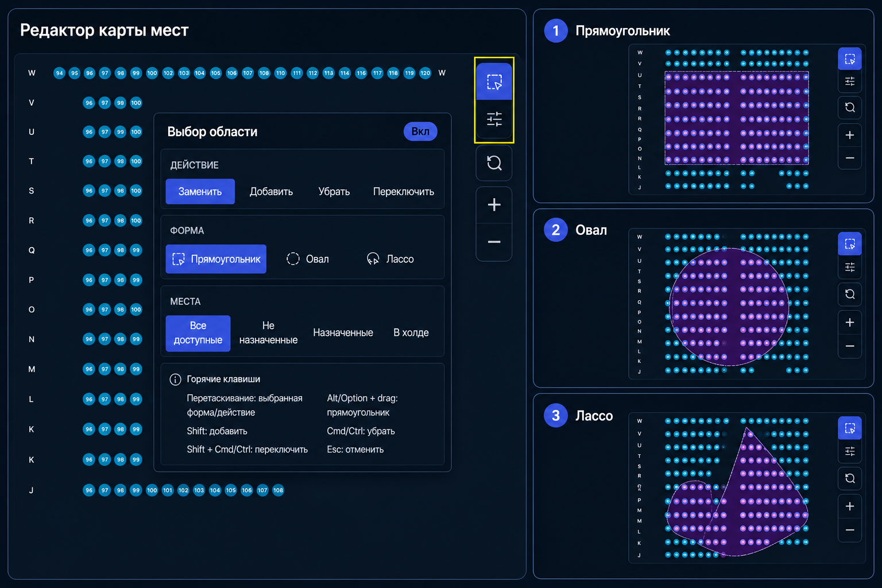Choose the Добавить action

pos(271,192)
